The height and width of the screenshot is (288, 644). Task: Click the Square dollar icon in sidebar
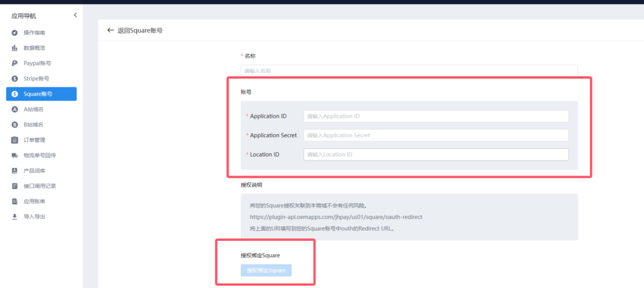pyautogui.click(x=14, y=94)
